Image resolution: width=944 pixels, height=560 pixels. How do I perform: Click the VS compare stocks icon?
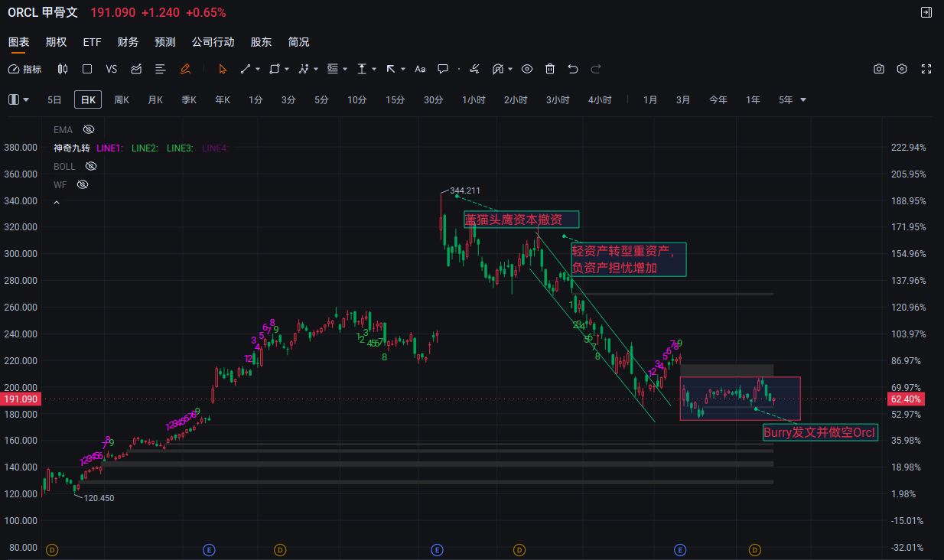[112, 69]
